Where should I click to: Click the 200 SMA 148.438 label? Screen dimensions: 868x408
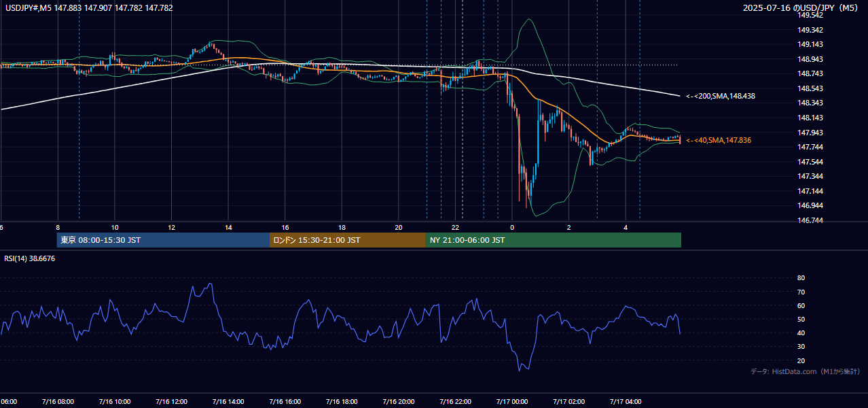[721, 97]
